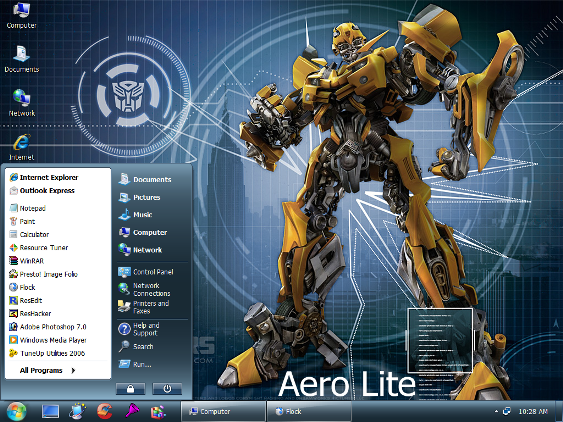Open Calculator in the start menu
This screenshot has width=563, height=422.
coord(29,235)
